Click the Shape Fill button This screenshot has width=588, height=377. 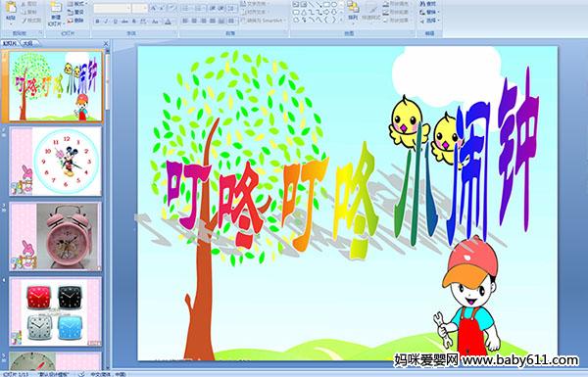pyautogui.click(x=398, y=4)
